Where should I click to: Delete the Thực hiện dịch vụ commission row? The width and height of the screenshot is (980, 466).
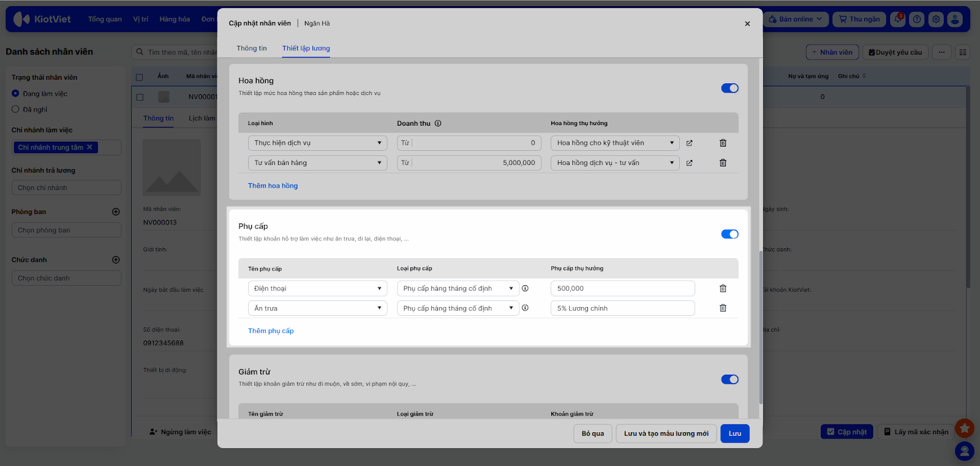pyautogui.click(x=723, y=143)
